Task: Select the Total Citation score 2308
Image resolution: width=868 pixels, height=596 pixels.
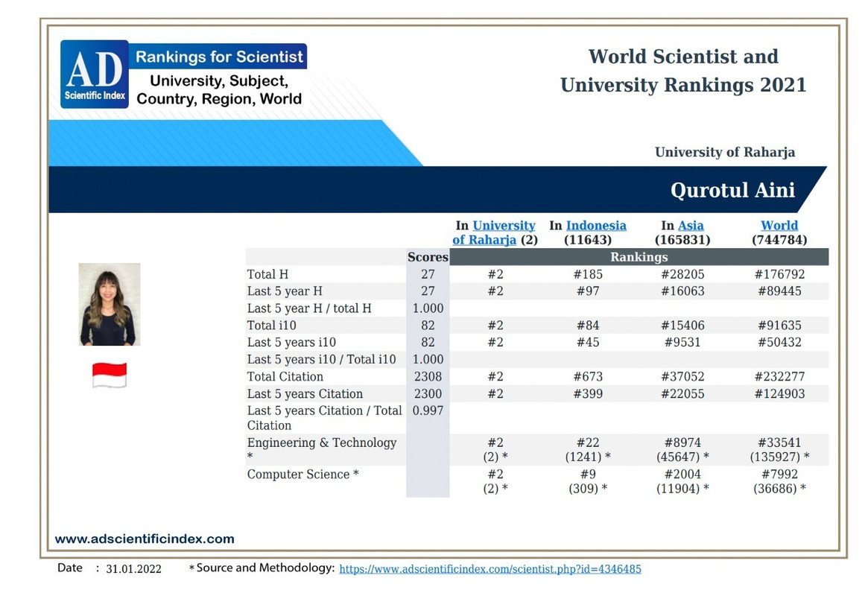Action: 428,377
